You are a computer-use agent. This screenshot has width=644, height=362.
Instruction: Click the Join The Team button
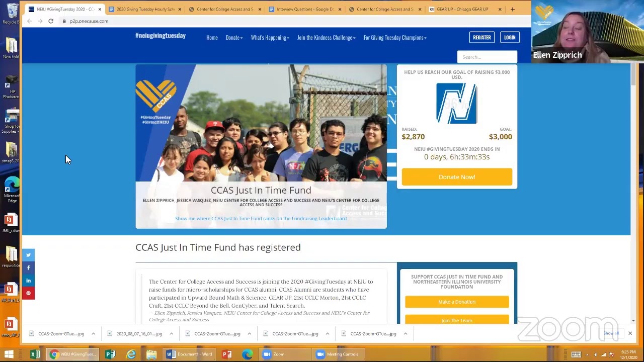(x=457, y=320)
